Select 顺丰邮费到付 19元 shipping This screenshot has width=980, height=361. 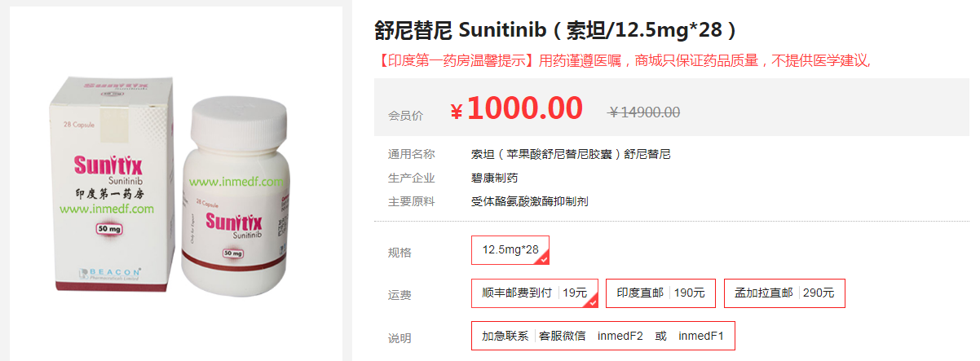pos(534,293)
